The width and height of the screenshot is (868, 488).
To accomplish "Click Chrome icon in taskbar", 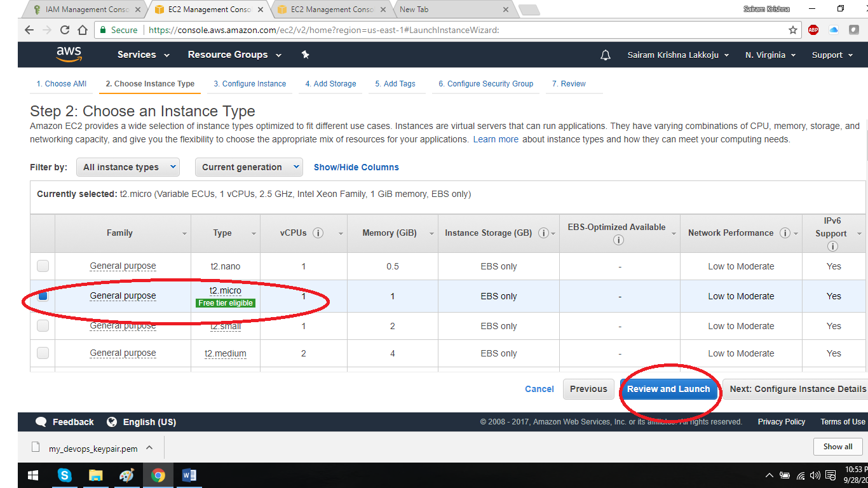I will point(158,475).
